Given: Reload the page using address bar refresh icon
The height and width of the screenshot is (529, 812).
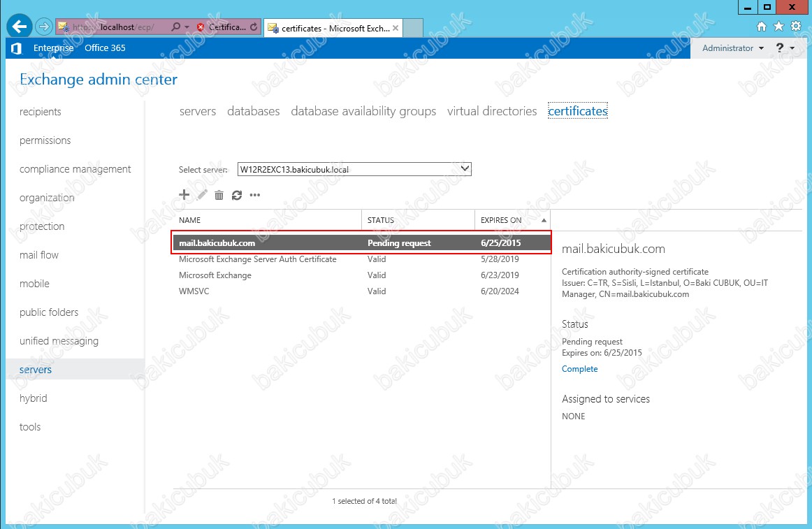Looking at the screenshot, I should [x=253, y=27].
